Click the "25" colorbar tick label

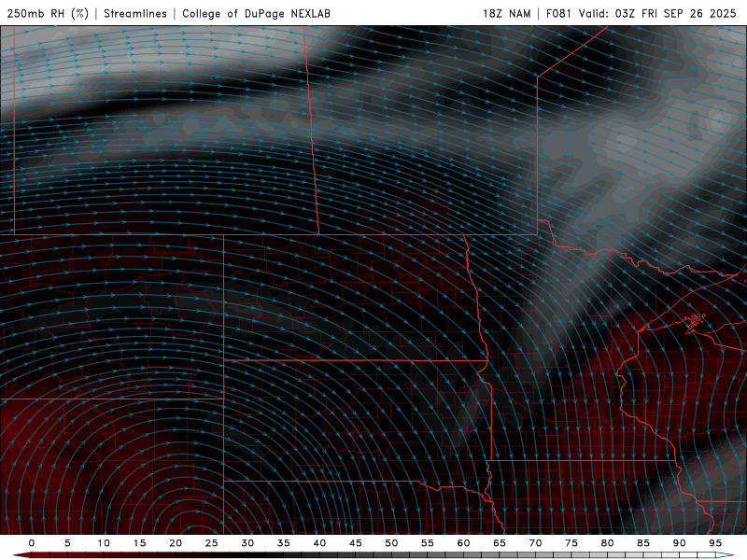coord(212,543)
